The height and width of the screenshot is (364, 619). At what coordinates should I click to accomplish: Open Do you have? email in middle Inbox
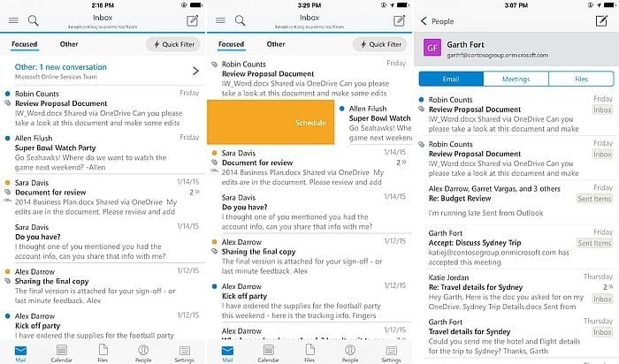[x=309, y=212]
